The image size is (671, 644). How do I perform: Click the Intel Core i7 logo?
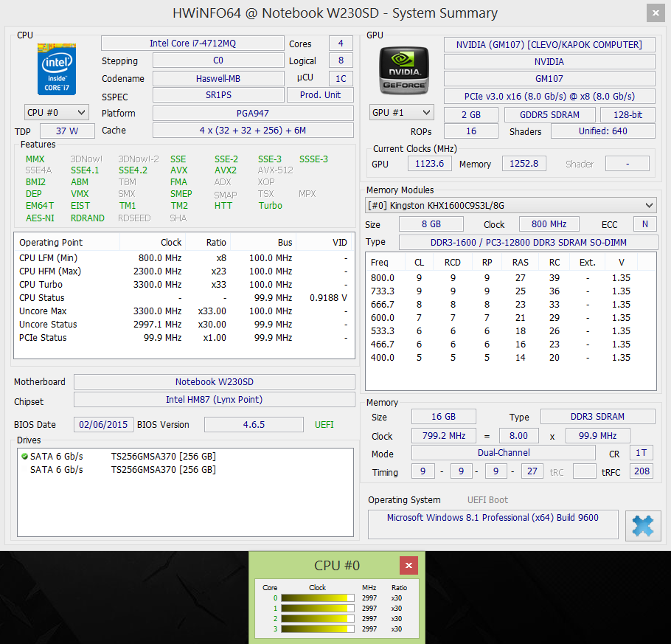57,69
